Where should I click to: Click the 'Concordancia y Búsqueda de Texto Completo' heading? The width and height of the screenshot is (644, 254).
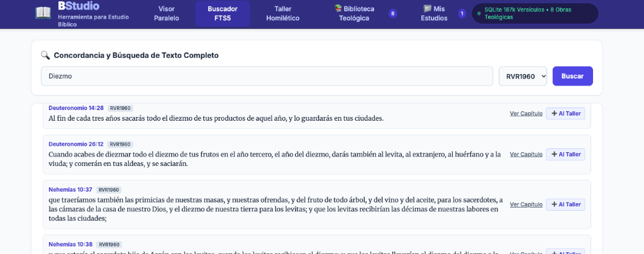pos(136,55)
